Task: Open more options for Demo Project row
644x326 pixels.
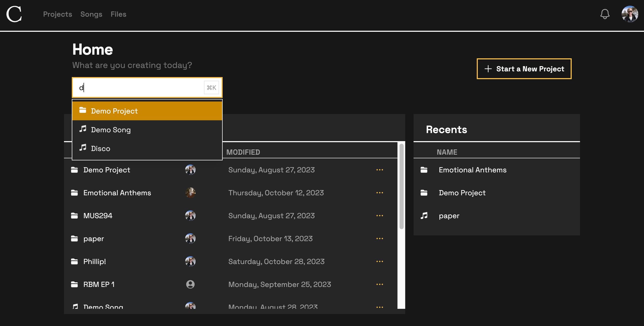Action: click(380, 170)
